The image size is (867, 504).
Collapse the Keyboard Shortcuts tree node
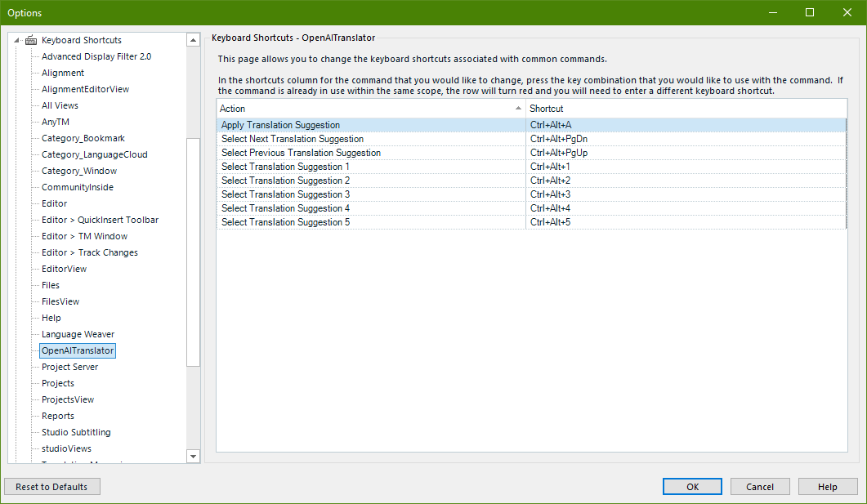coord(16,40)
